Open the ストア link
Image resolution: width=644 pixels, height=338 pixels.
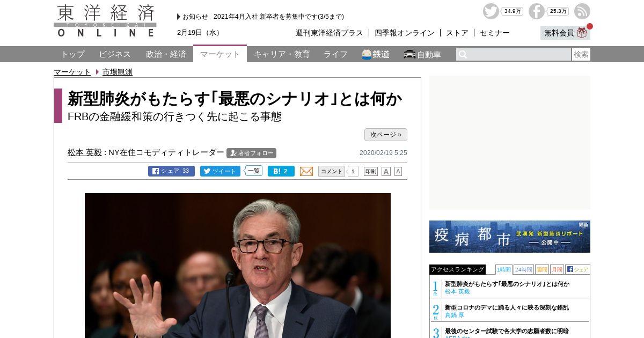(x=457, y=33)
